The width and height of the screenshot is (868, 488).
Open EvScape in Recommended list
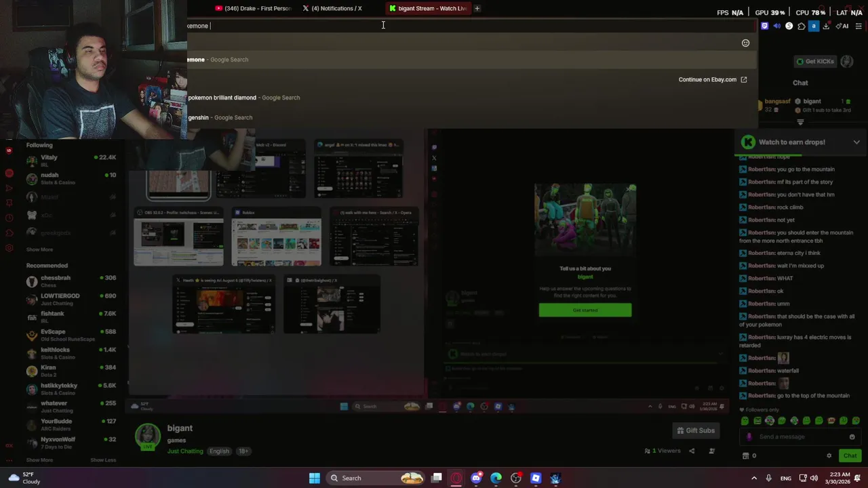tap(71, 335)
